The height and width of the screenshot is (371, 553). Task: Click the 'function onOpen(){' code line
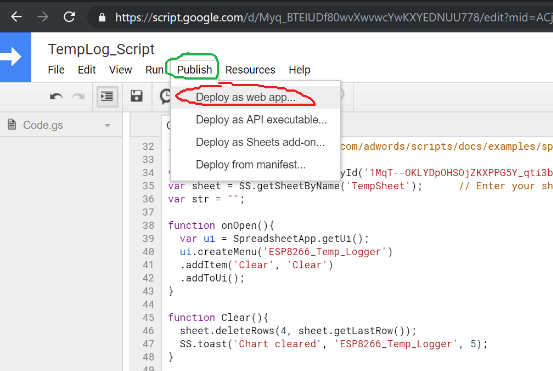(221, 225)
